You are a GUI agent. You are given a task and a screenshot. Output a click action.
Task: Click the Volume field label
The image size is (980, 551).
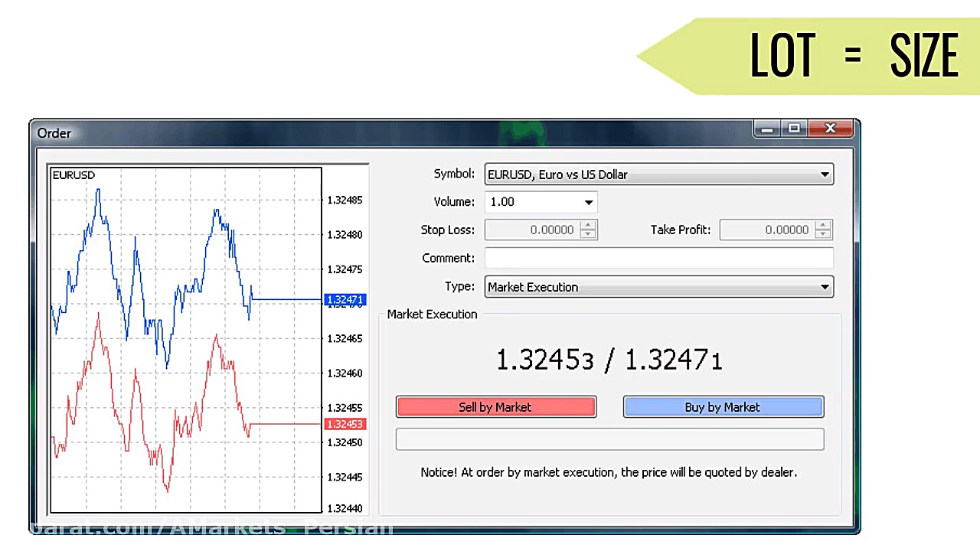click(x=454, y=202)
